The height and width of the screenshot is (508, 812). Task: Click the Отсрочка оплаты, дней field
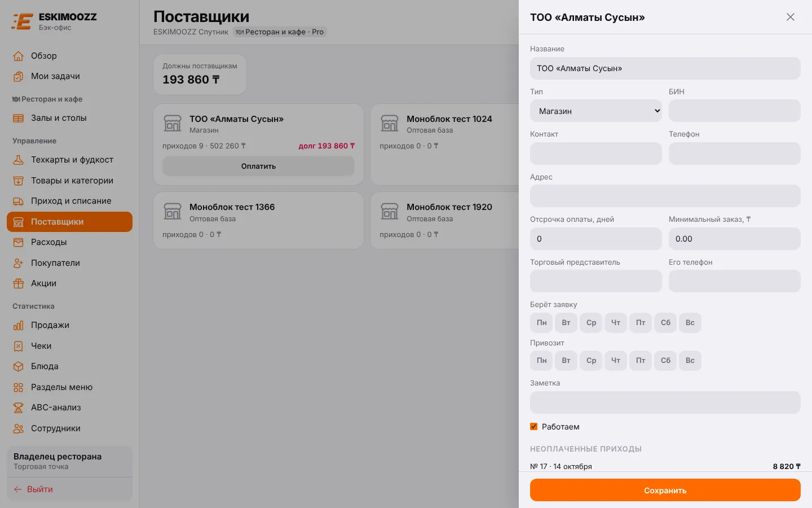point(596,239)
